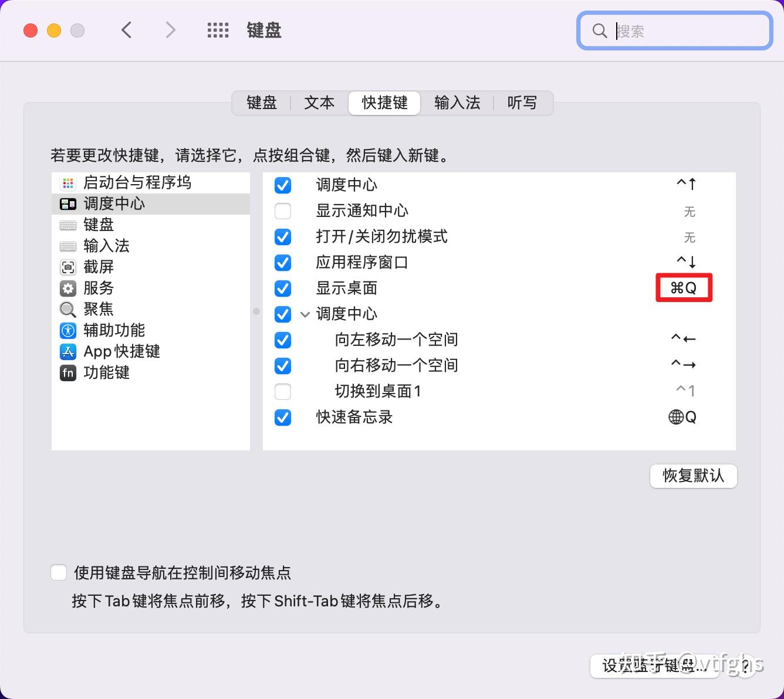Open the 输入法 tab
784x699 pixels.
[457, 103]
